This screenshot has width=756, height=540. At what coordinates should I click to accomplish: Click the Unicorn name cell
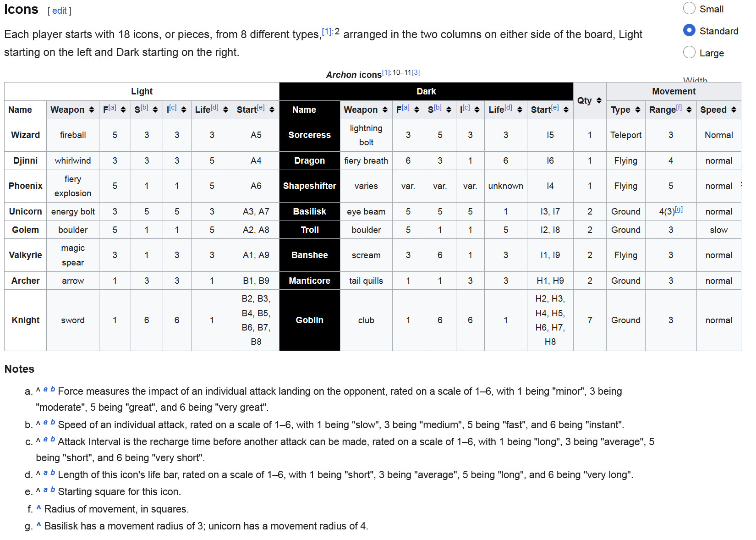[x=25, y=211]
